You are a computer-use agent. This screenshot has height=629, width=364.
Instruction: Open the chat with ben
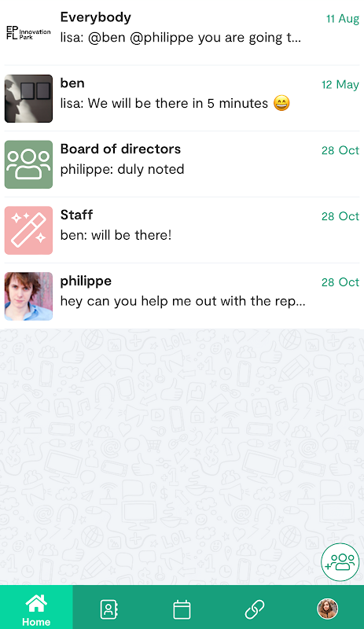tap(182, 98)
